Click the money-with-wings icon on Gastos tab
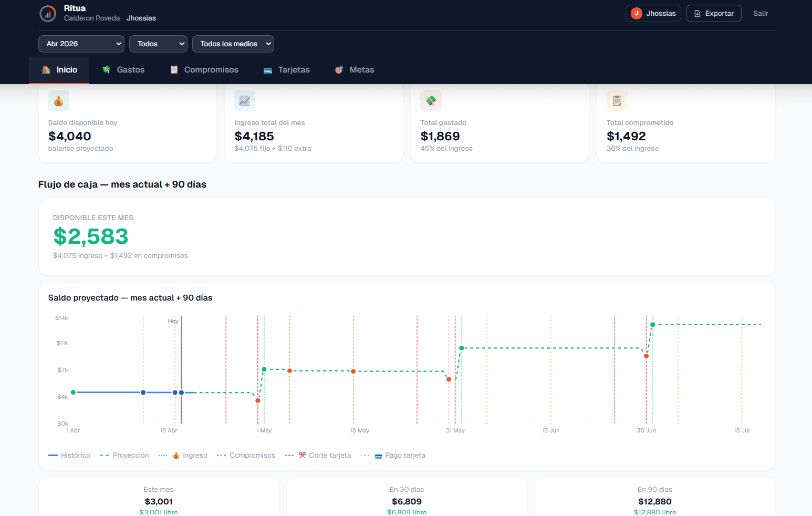Viewport: 812px width, 516px height. point(106,69)
